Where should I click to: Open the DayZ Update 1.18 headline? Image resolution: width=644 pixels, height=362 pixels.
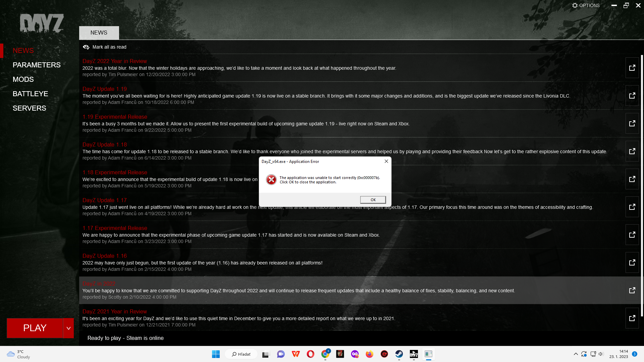(105, 144)
